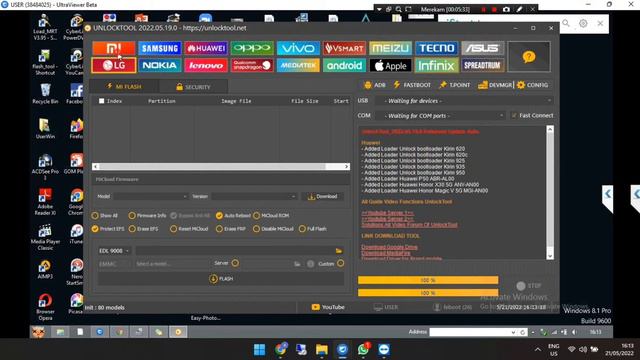Select the OPPO brand tile
The height and width of the screenshot is (360, 640).
click(x=252, y=48)
